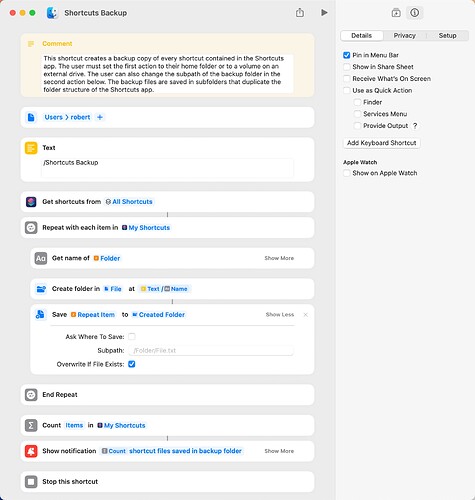
Task: Open the All Shortcuts selector
Action: tap(129, 202)
